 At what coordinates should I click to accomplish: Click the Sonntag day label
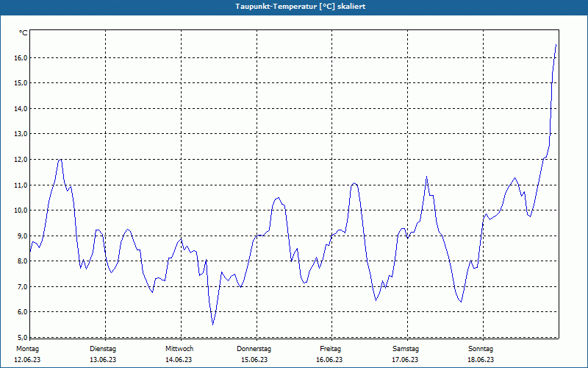(x=481, y=349)
